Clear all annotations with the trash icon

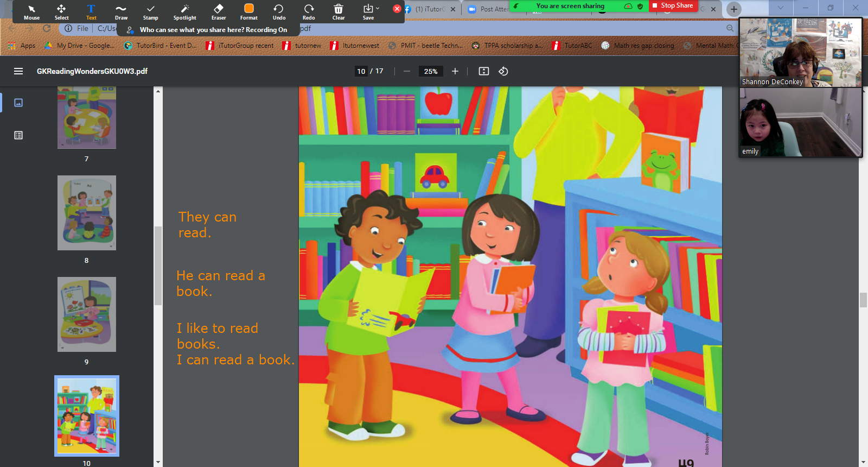[x=339, y=12]
